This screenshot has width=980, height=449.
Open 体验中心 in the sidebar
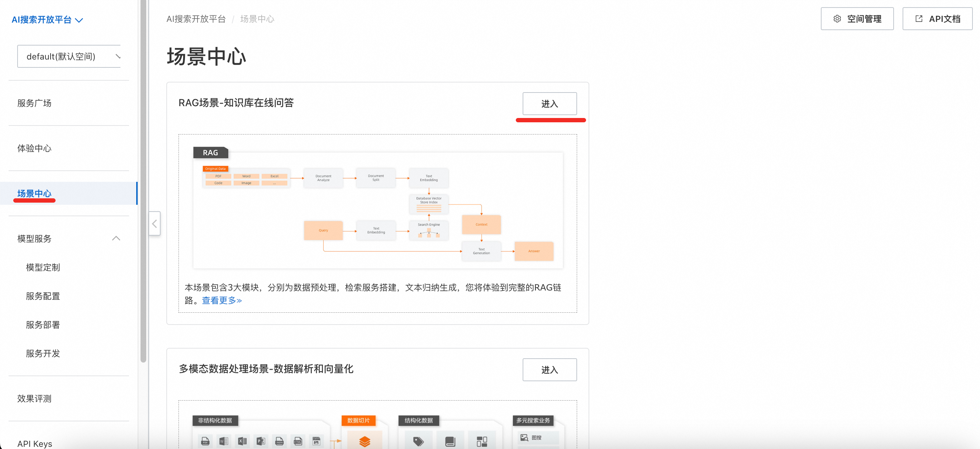click(34, 148)
